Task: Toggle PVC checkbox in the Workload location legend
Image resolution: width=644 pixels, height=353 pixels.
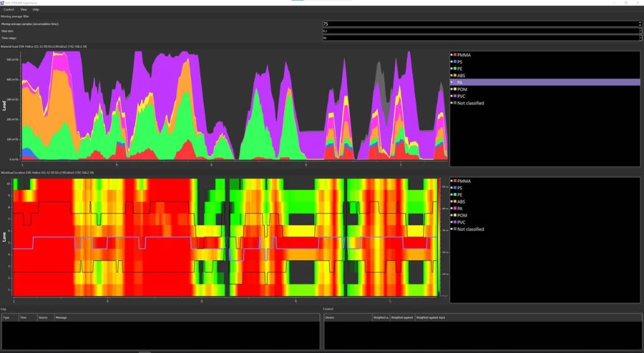Action: point(452,222)
